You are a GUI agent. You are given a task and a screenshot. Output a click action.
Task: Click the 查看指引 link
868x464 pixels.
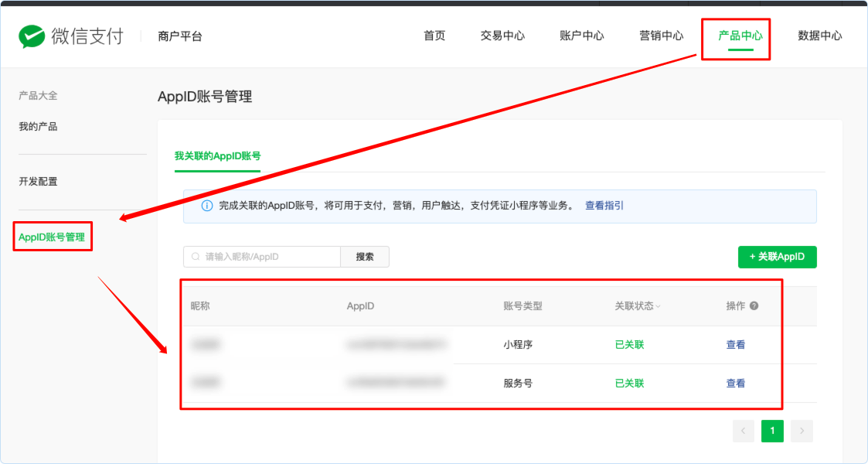pyautogui.click(x=604, y=206)
